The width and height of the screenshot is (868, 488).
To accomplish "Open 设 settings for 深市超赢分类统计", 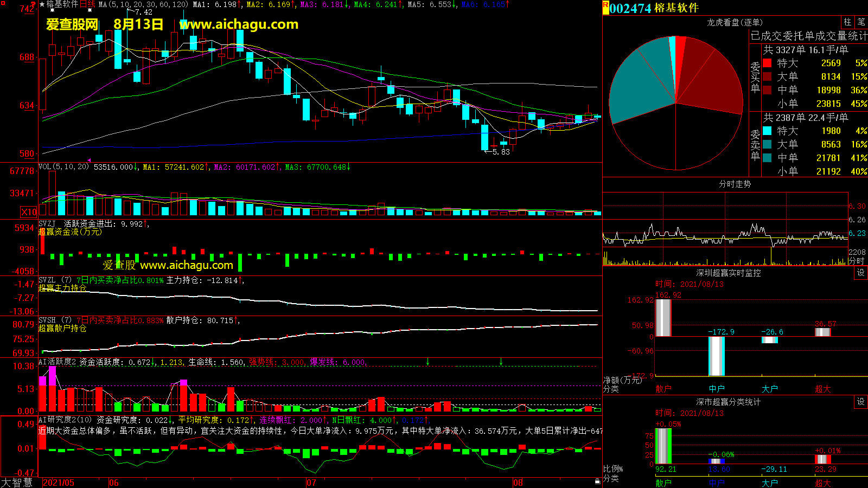I will pyautogui.click(x=861, y=402).
